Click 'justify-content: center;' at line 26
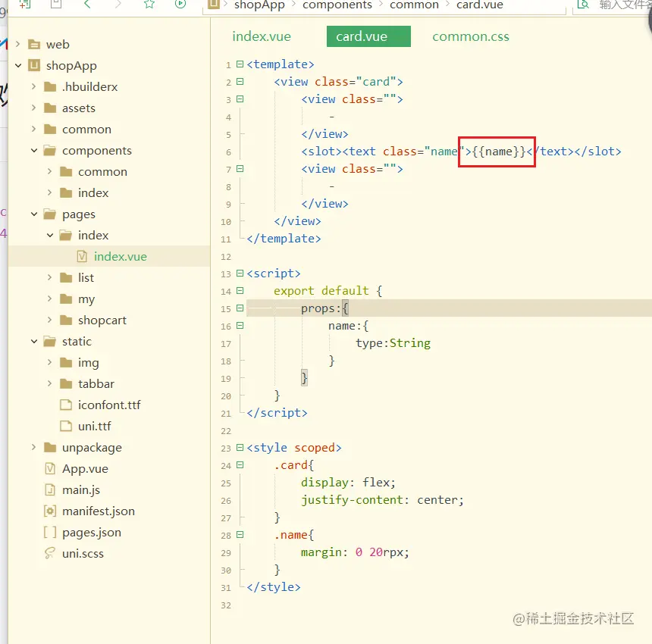Image resolution: width=652 pixels, height=644 pixels. pos(382,500)
